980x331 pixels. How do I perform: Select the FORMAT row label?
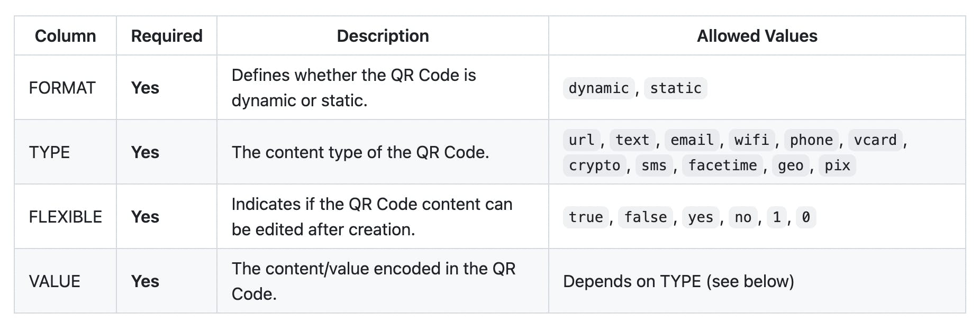point(62,88)
